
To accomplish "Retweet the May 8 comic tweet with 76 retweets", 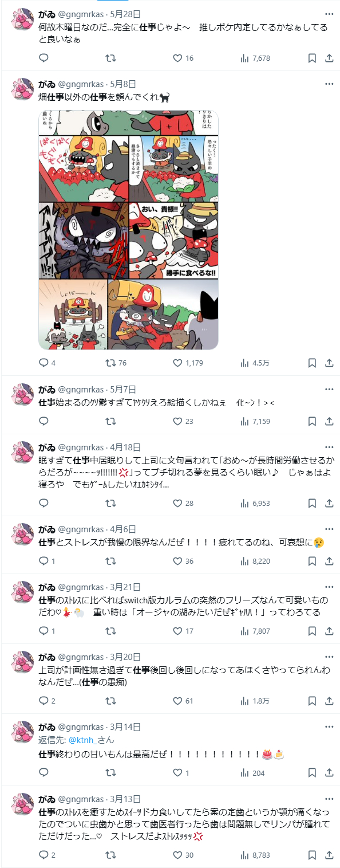I will (x=116, y=363).
